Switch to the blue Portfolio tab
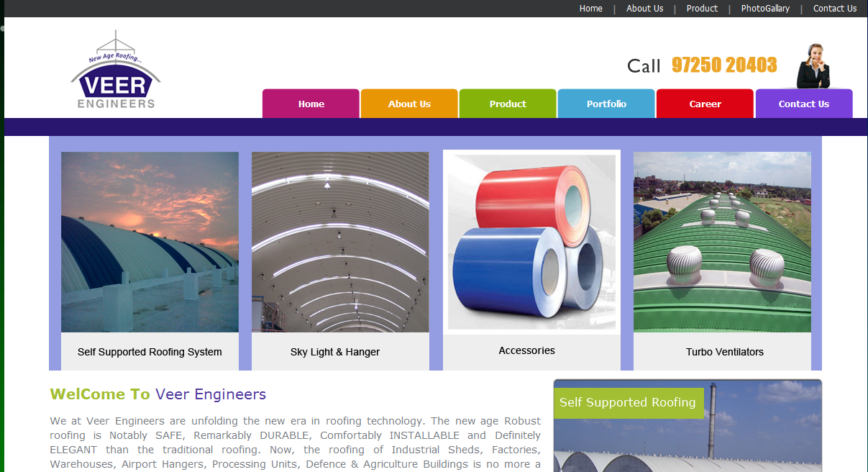 pyautogui.click(x=606, y=104)
